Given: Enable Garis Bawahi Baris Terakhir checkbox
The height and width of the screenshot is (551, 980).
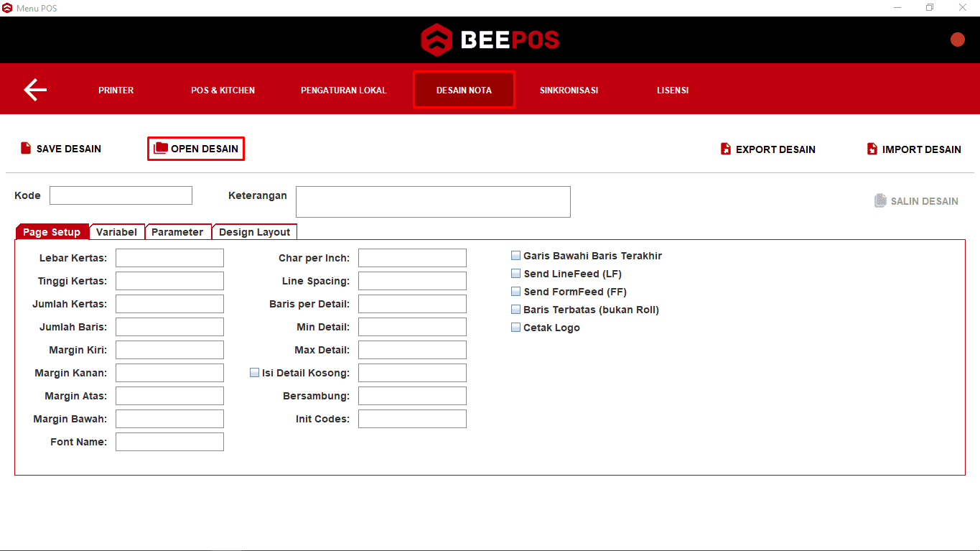Looking at the screenshot, I should (515, 256).
